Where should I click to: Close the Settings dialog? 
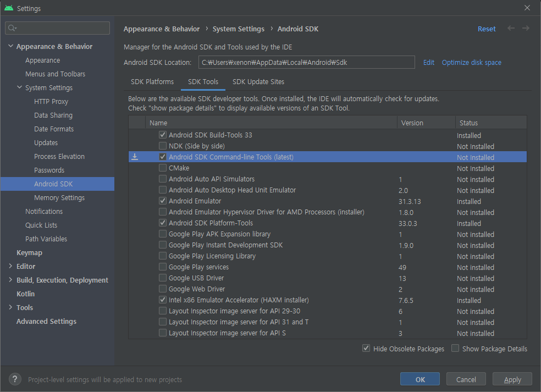point(527,8)
